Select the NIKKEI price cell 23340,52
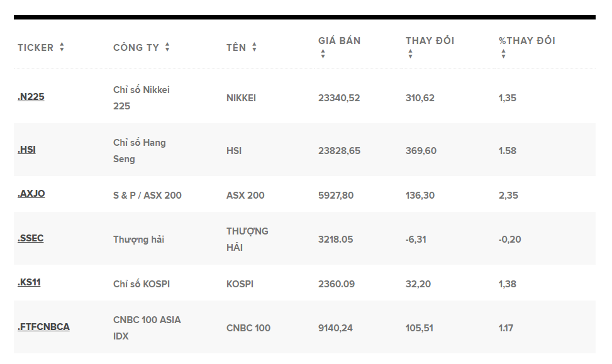This screenshot has height=364, width=612. pos(339,98)
